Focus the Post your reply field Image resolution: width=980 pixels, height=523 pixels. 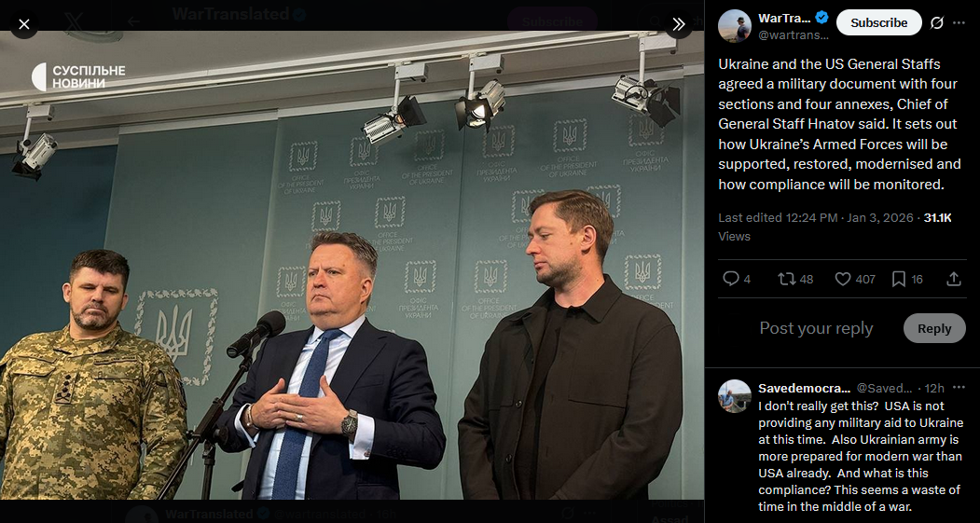coord(816,329)
